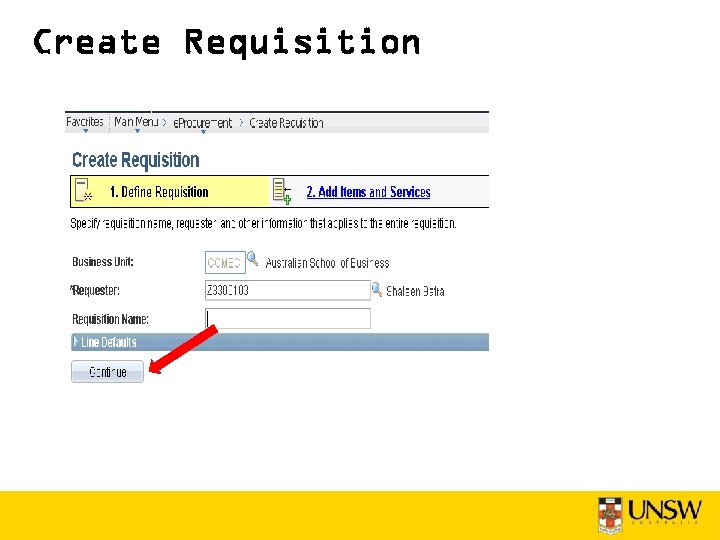720x540 pixels.
Task: Click the Requisition Name text field
Action: 287,318
